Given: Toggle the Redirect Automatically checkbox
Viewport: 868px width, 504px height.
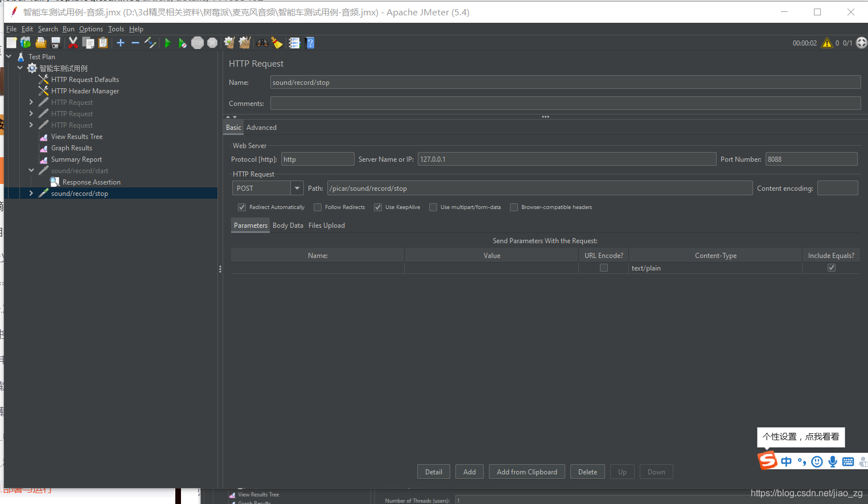Looking at the screenshot, I should click(242, 207).
